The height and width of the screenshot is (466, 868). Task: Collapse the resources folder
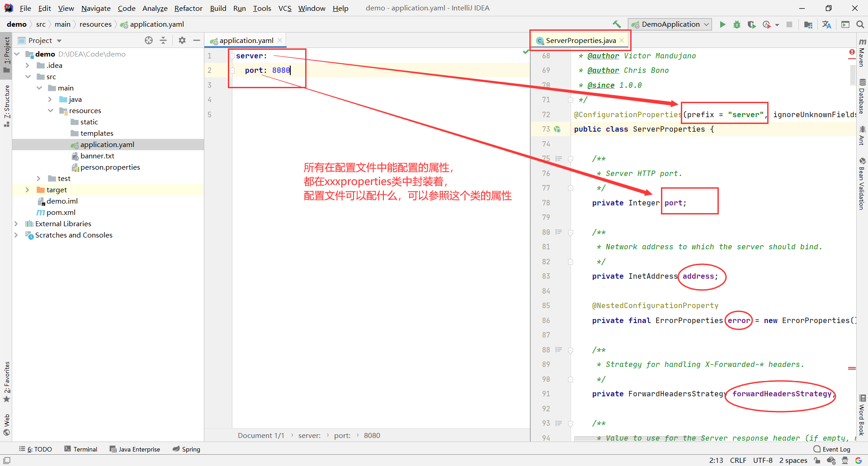click(x=50, y=110)
